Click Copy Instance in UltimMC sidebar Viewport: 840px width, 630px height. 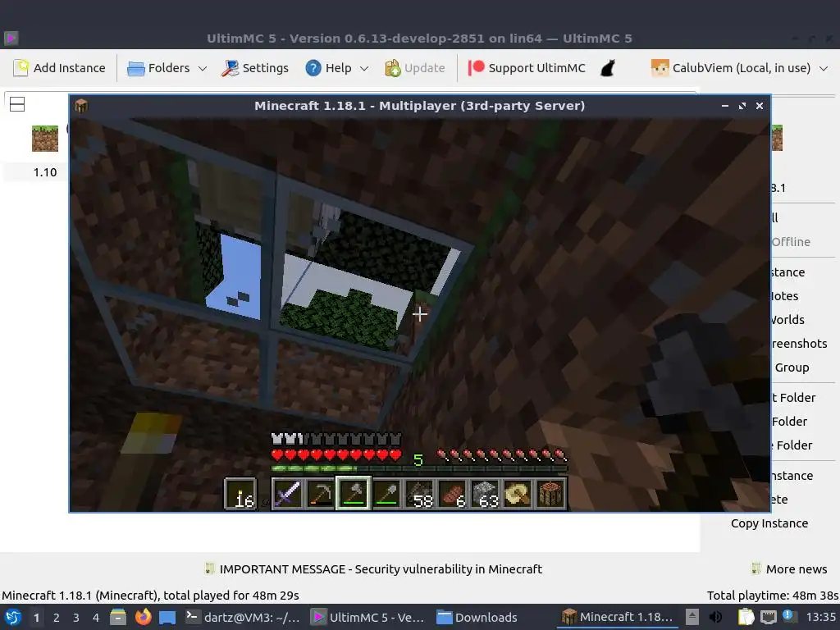click(x=769, y=523)
